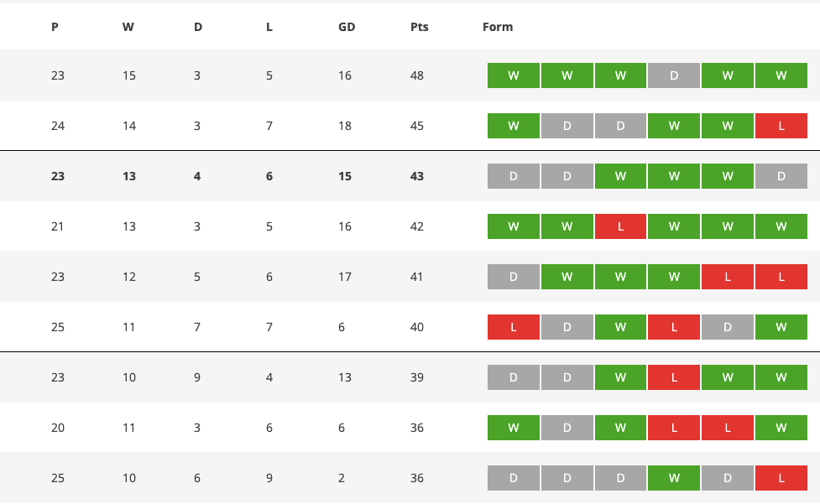Click the goal difference value 13
Viewport: 820px width, 504px height.
(x=345, y=377)
